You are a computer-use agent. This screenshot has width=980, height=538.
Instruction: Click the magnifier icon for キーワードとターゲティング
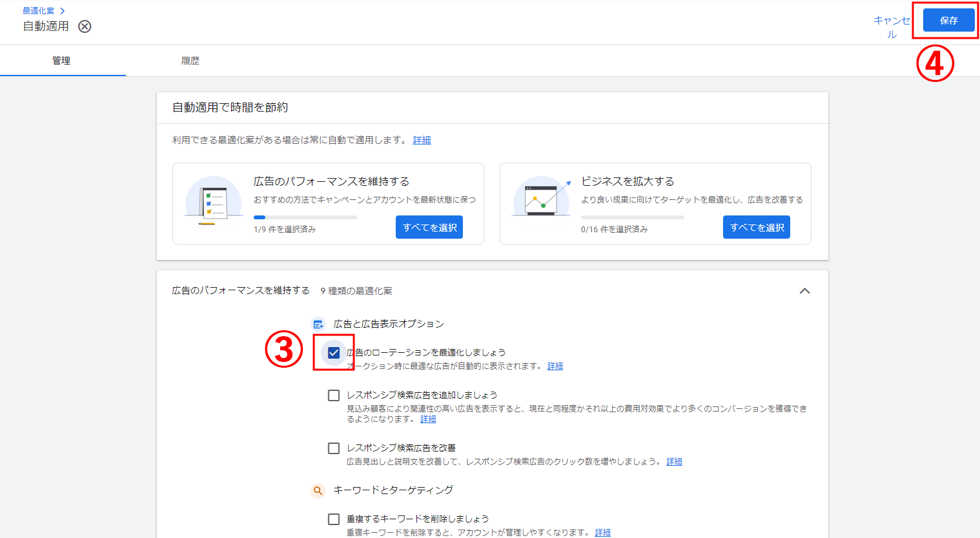318,491
